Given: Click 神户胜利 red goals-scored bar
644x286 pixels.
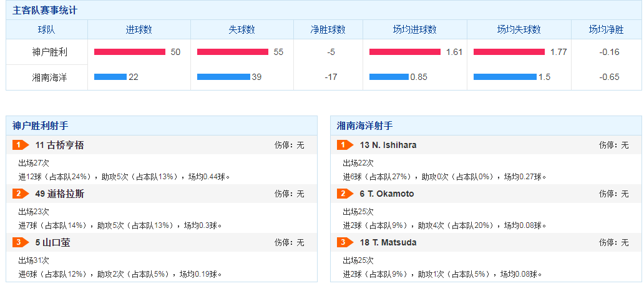Looking at the screenshot, I should pos(130,52).
